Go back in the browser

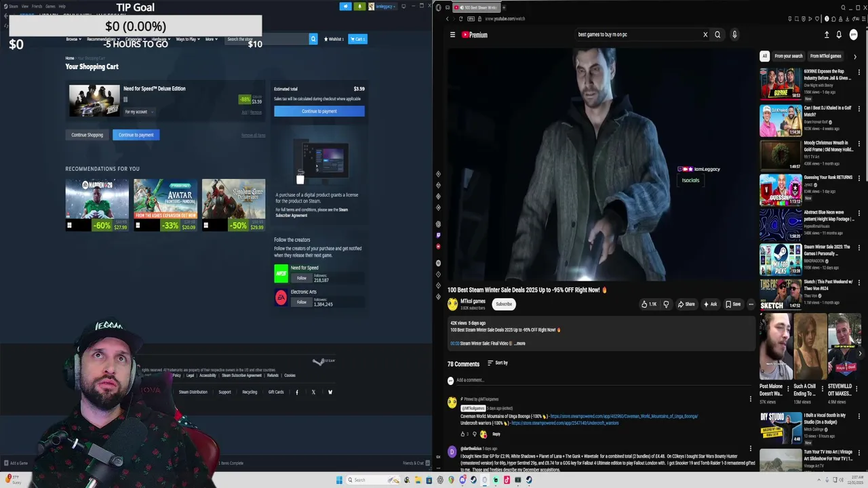click(x=447, y=19)
